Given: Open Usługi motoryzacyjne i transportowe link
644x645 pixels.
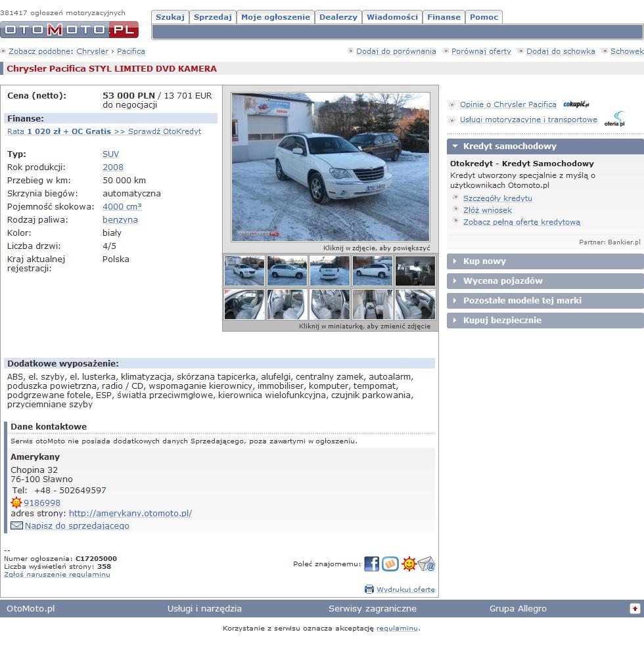Looking at the screenshot, I should 528,120.
